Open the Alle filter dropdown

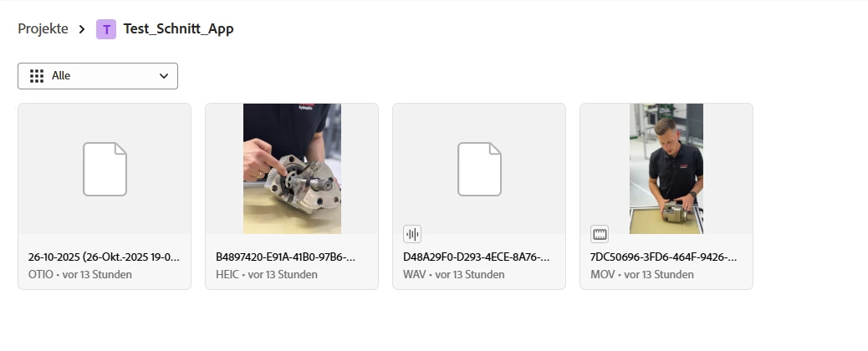tap(98, 76)
